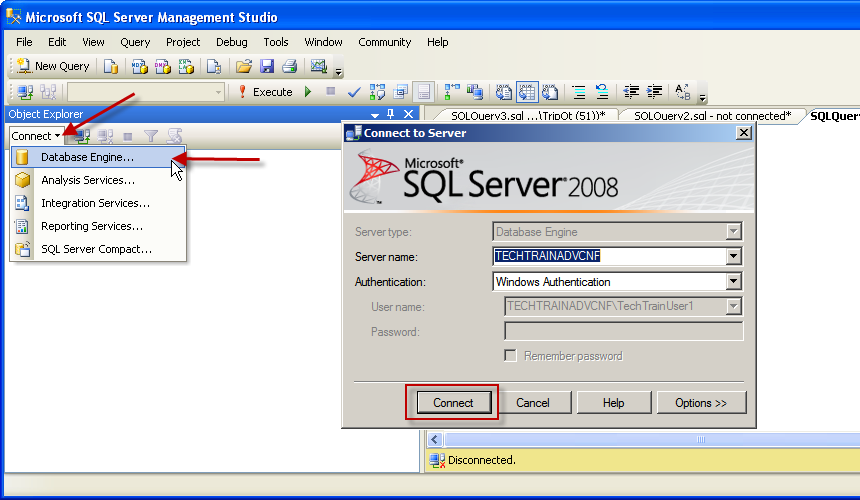Click the Database Engine Query icon
The image size is (860, 500).
point(111,66)
